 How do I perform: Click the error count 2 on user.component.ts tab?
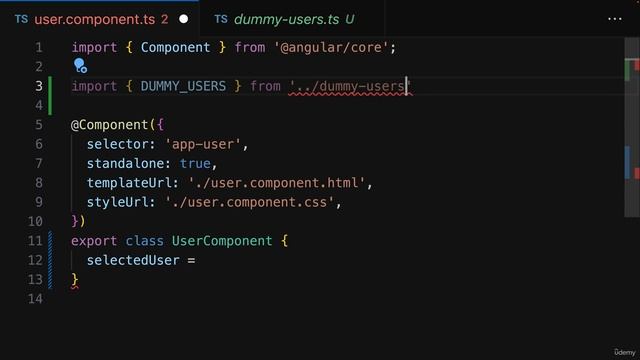point(164,19)
